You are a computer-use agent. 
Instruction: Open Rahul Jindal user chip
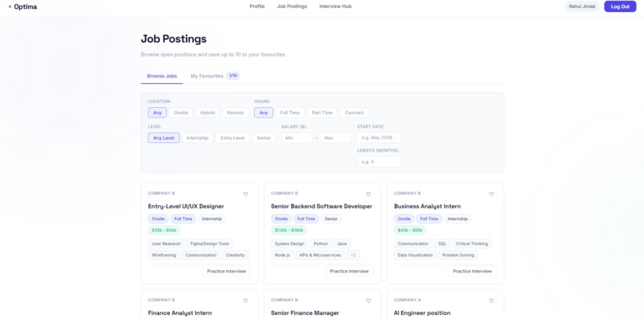coord(582,6)
